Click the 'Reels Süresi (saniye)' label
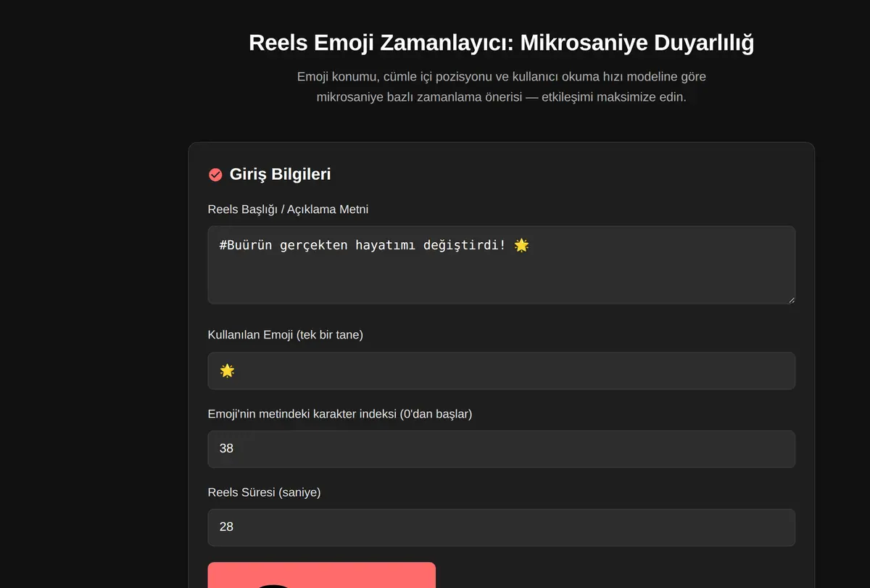 [x=264, y=492]
